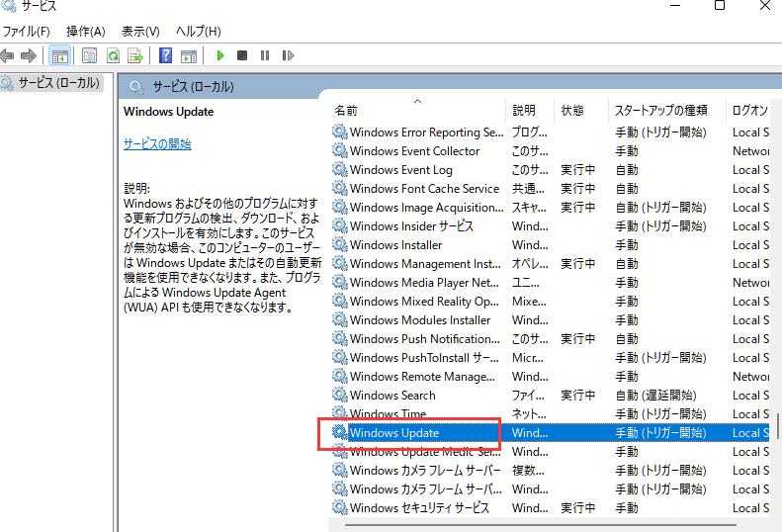Select Windows カメラ フレーム サーバー row
The image size is (782, 532).
(550, 471)
